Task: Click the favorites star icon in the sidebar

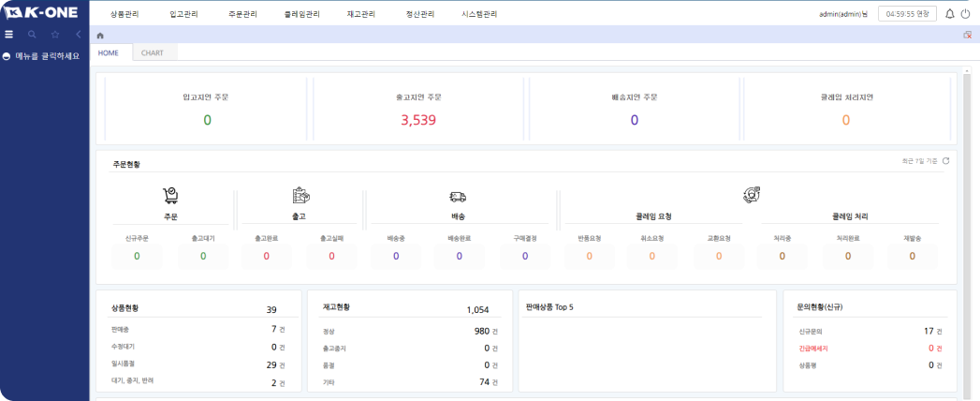Action: [x=55, y=34]
